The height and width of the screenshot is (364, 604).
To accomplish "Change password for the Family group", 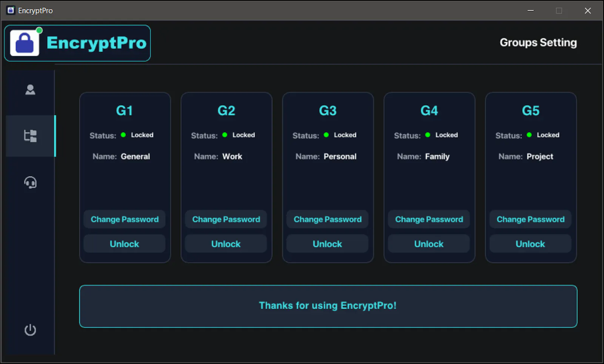I will [429, 219].
